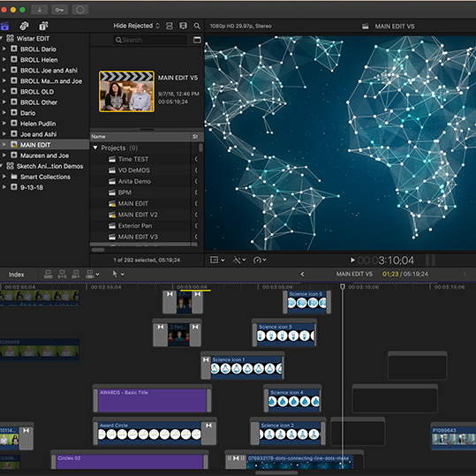
Task: Toggle filmstrip and list view icon
Action: 183,26
